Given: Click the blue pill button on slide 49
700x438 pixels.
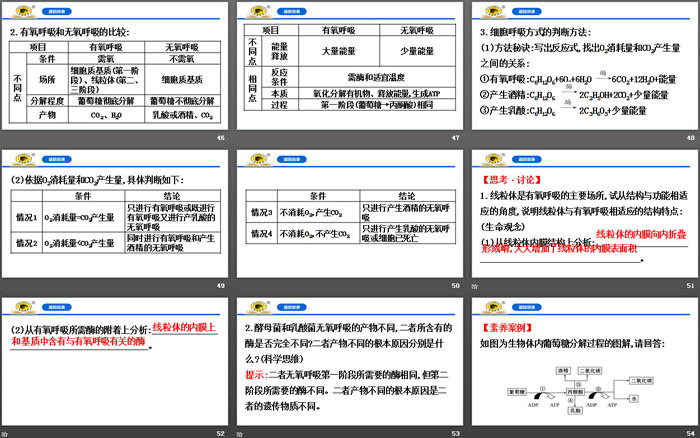Looking at the screenshot, I should point(57,159).
